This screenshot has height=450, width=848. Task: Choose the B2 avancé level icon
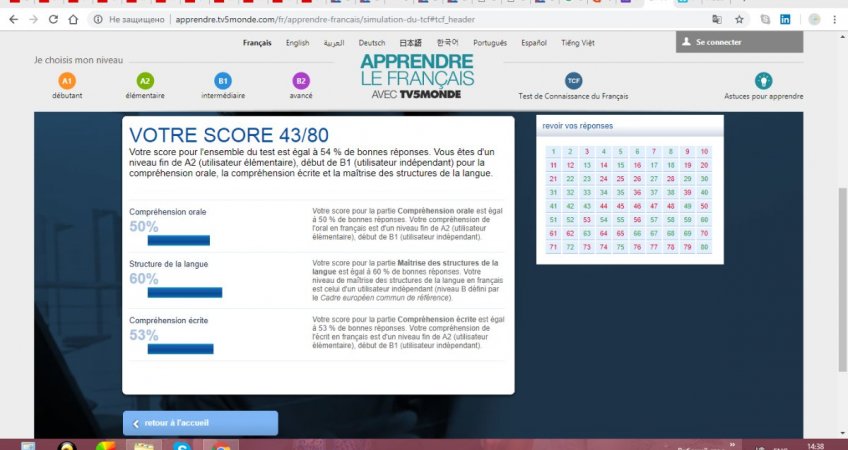coord(301,81)
